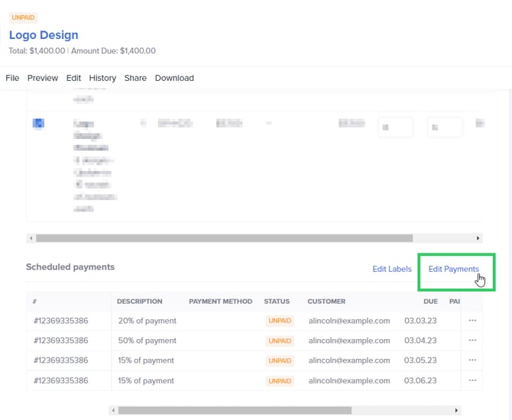512x420 pixels.
Task: Click UNPAID status in the 03.06.23 row
Action: click(x=280, y=381)
